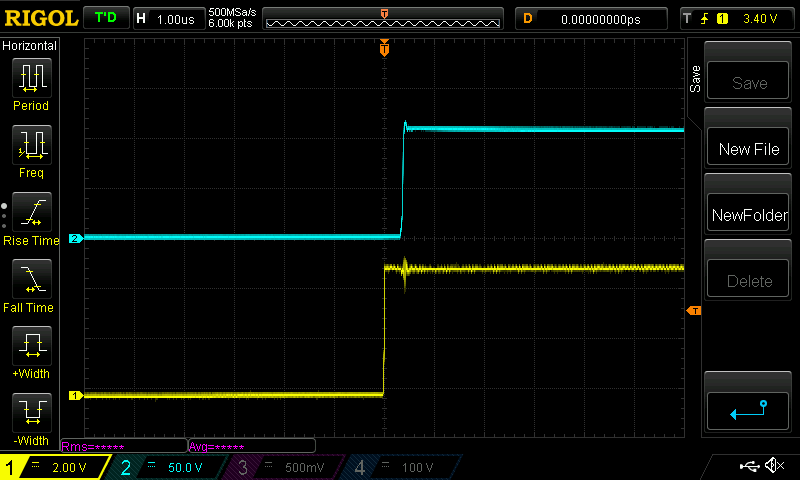
Task: Enable channel 4 at 100 V
Action: point(400,467)
